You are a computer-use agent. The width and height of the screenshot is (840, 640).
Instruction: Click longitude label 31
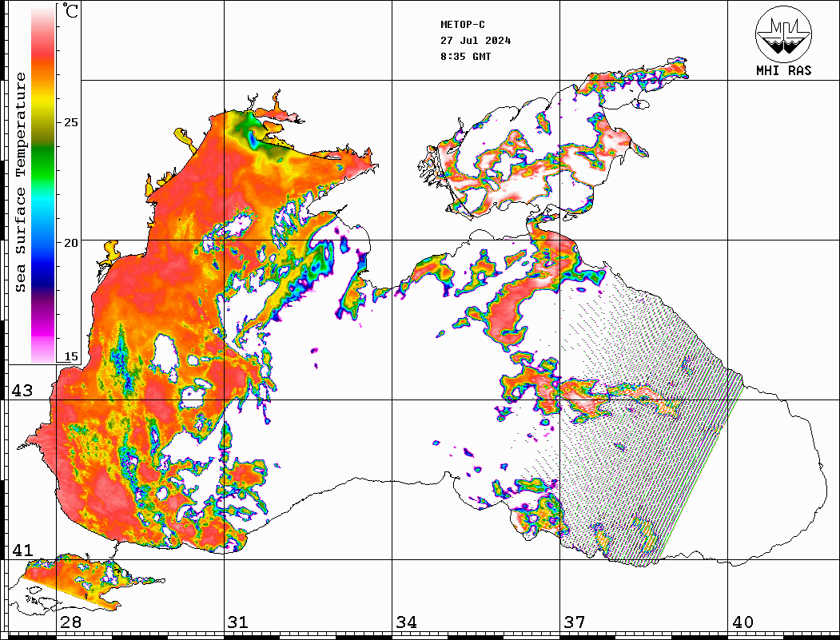238,622
